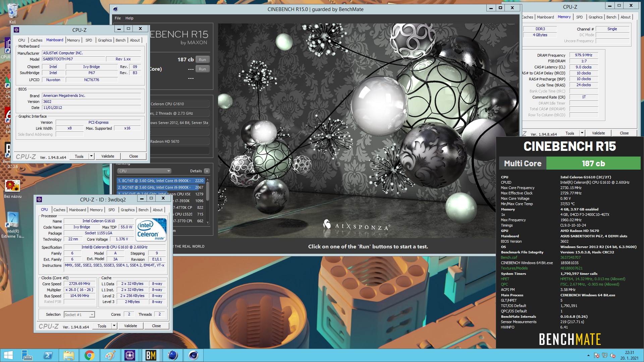644x362 pixels.
Task: Open Mainboard tab in CPU-Z ID 3wdbq2 window
Action: tap(77, 210)
